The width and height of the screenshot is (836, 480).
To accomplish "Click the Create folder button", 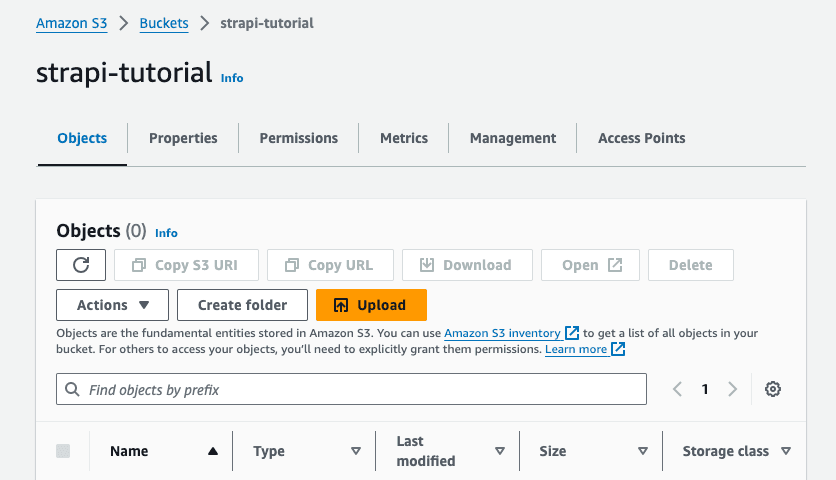I will point(243,305).
